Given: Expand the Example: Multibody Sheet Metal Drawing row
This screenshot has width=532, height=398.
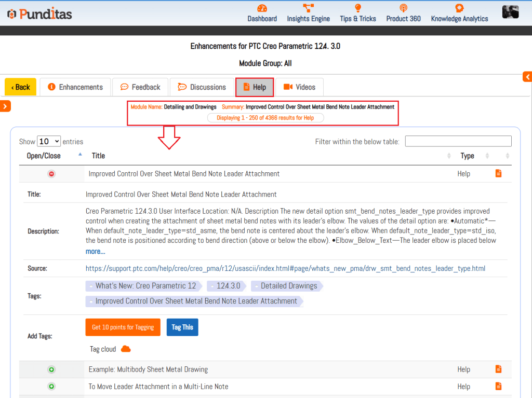Looking at the screenshot, I should pos(51,369).
